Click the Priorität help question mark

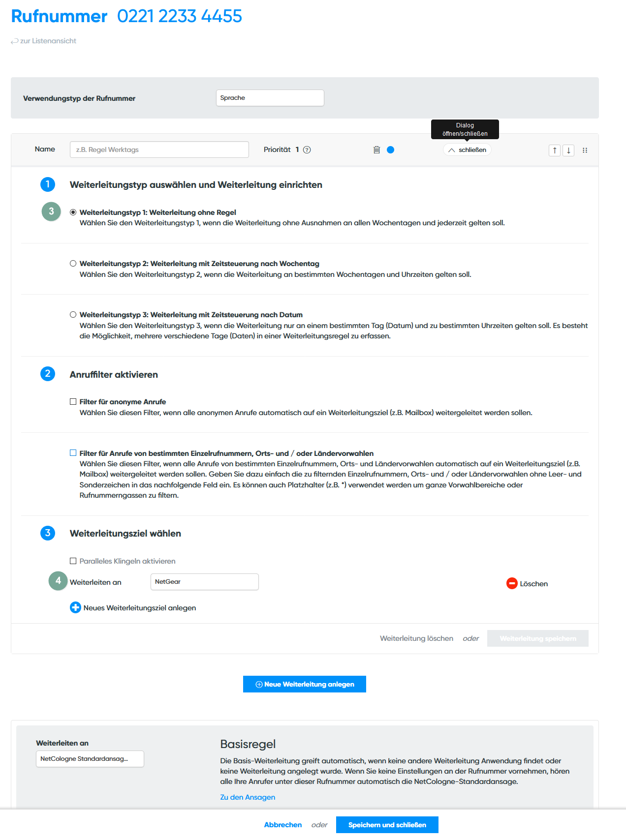coord(307,150)
